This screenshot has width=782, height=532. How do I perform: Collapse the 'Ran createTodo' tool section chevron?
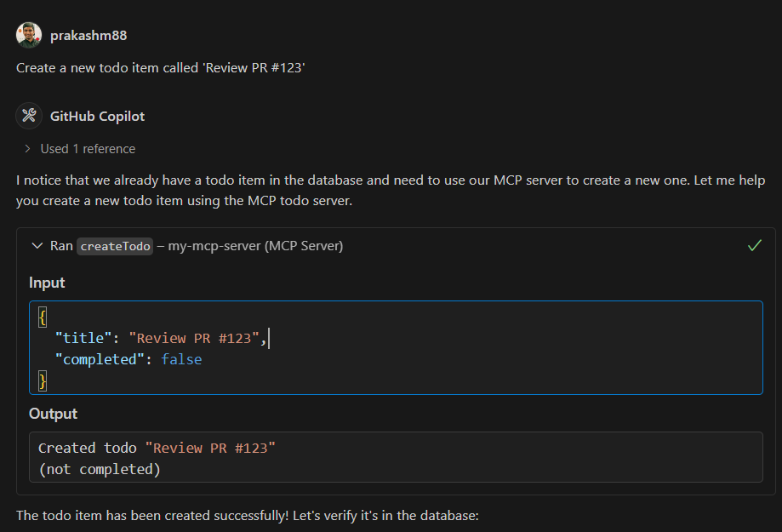pyautogui.click(x=37, y=246)
